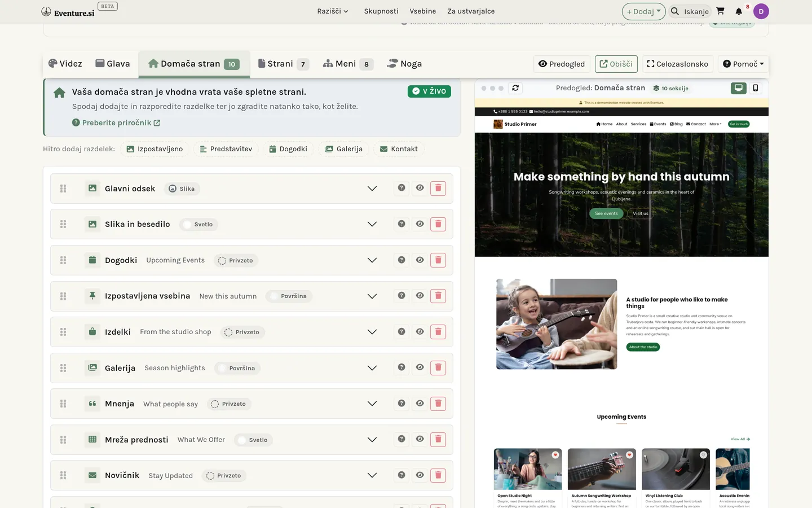The width and height of the screenshot is (812, 508).
Task: Toggle visibility of Galerija section
Action: tap(420, 367)
